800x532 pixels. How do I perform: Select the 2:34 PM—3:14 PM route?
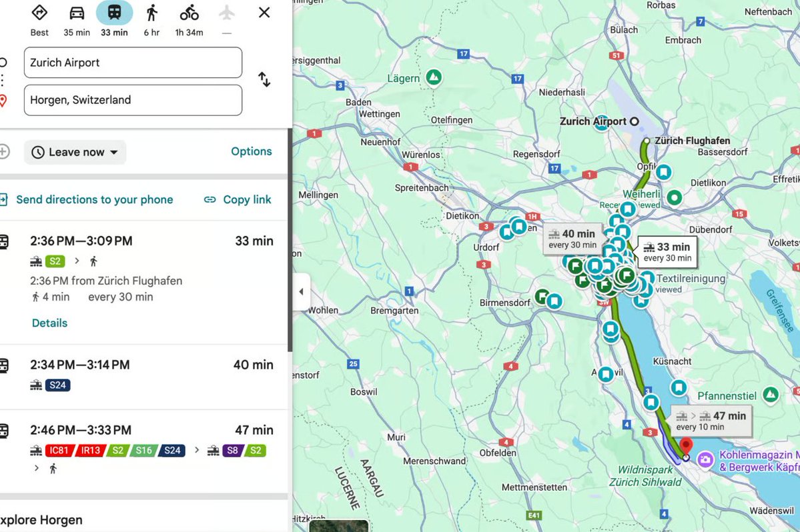coord(144,377)
